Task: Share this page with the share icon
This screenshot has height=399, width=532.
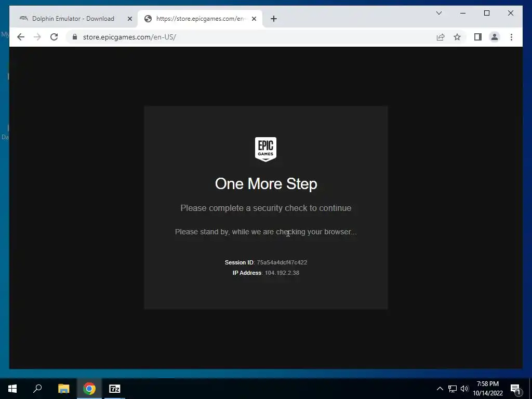Action: click(x=441, y=37)
